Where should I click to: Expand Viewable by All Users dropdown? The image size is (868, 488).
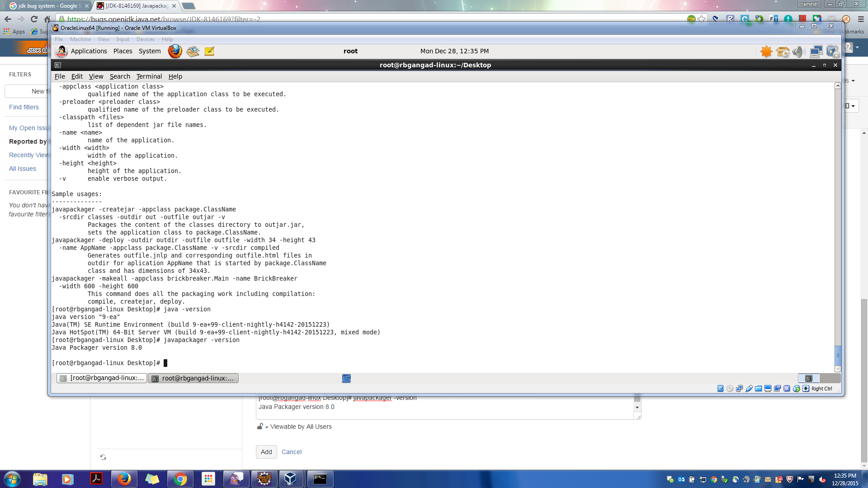point(300,427)
